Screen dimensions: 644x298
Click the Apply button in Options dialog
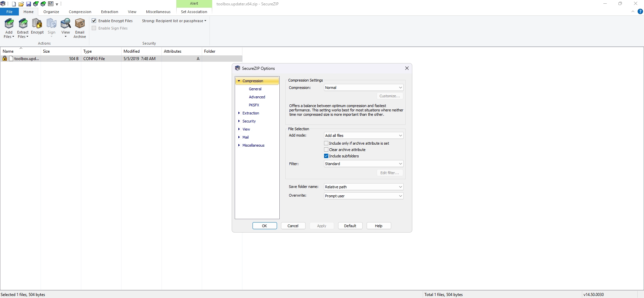(321, 226)
